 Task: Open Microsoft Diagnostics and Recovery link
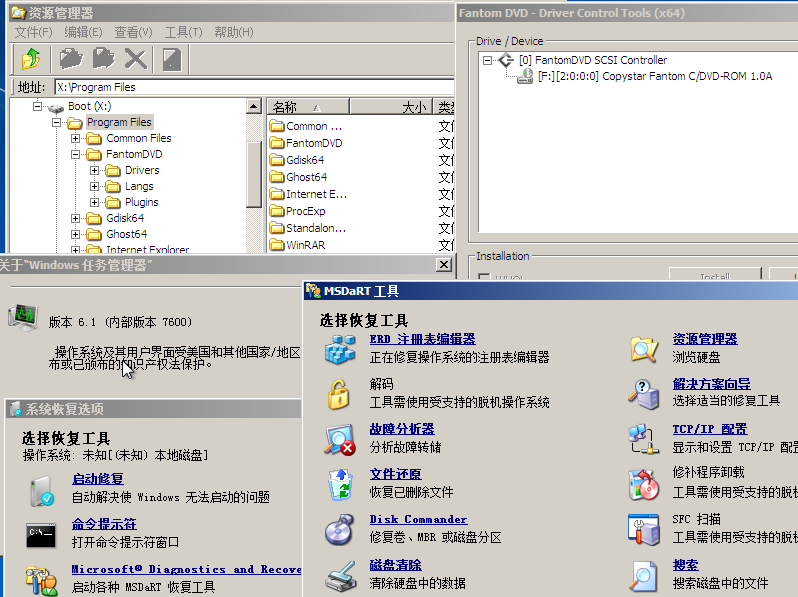[186, 569]
